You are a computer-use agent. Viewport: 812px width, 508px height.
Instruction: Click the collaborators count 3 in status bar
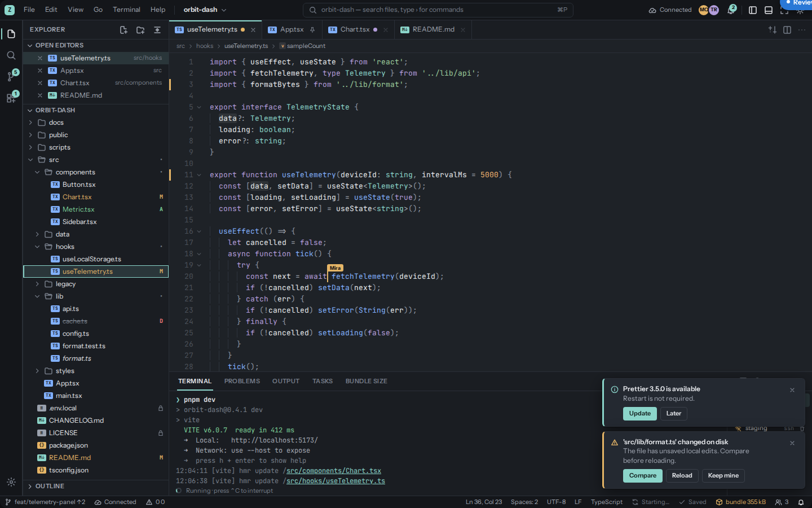[782, 502]
